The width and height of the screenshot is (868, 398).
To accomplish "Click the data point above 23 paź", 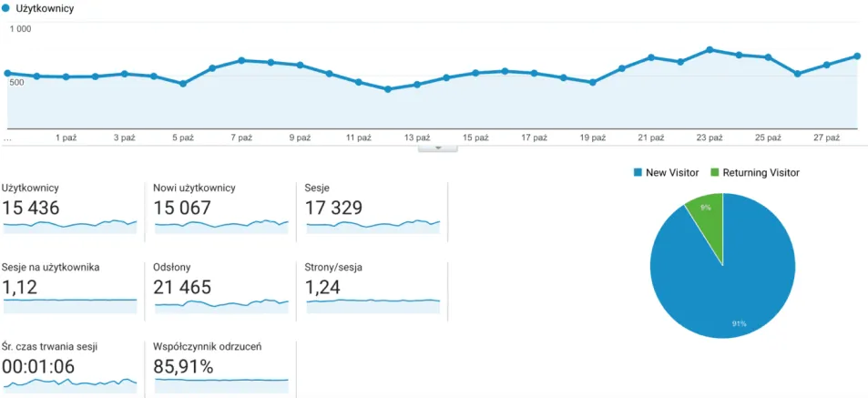I will coord(710,50).
